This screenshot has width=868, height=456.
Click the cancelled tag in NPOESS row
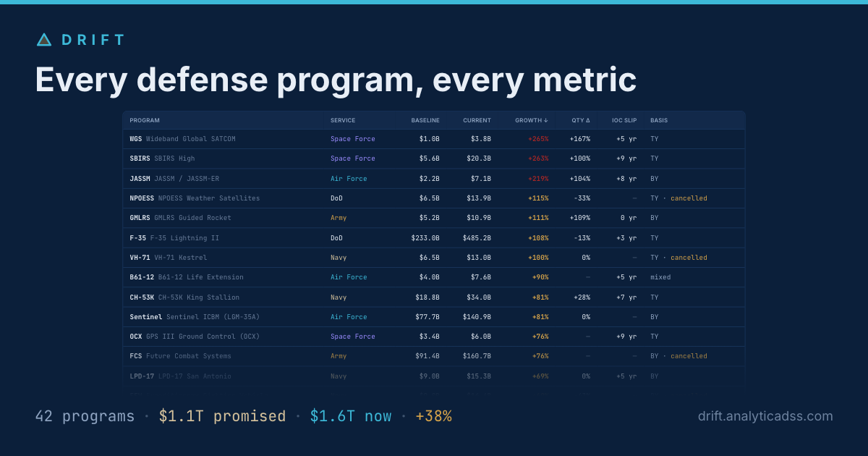tap(689, 198)
